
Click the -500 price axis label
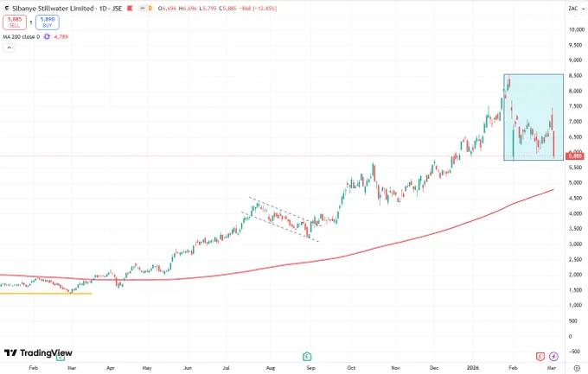click(x=574, y=352)
